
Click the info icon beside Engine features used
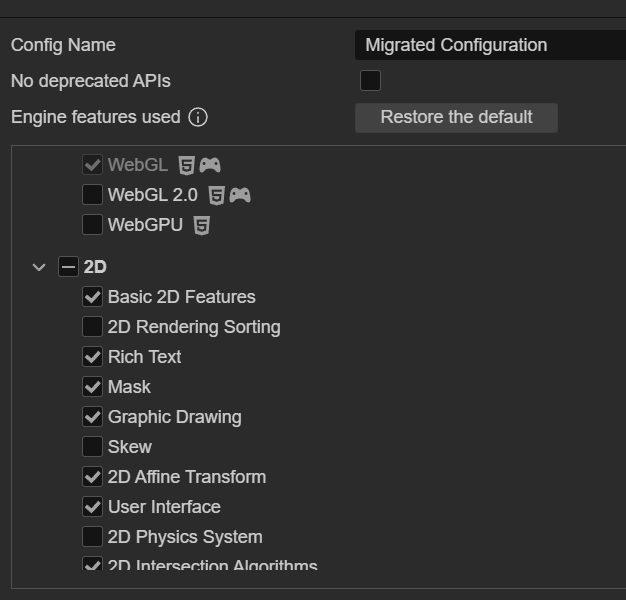[x=198, y=117]
